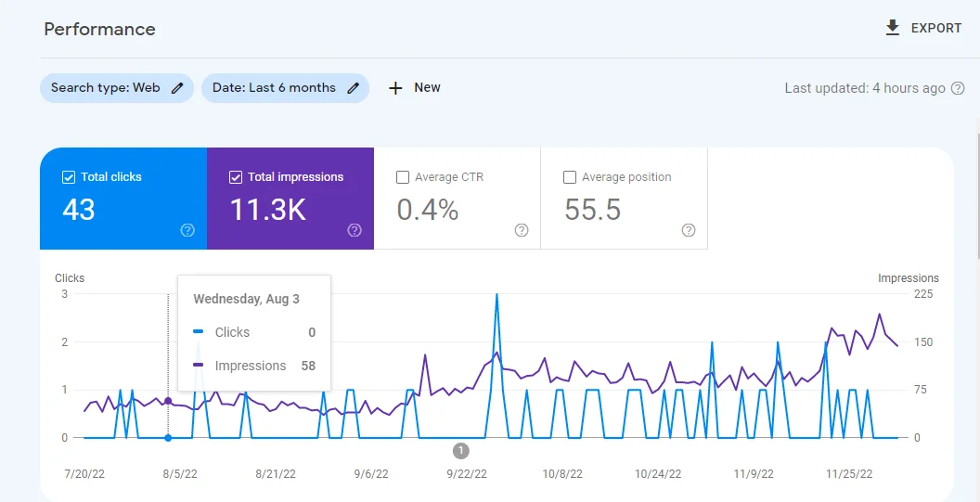Uncheck the Total impressions checkbox
The width and height of the screenshot is (980, 502).
click(x=236, y=177)
